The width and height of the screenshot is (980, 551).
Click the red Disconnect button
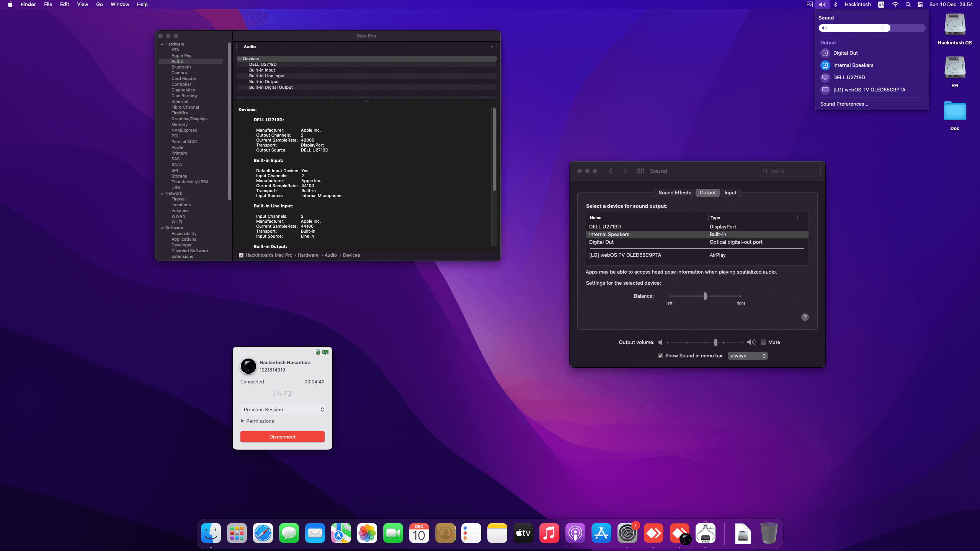coord(283,437)
